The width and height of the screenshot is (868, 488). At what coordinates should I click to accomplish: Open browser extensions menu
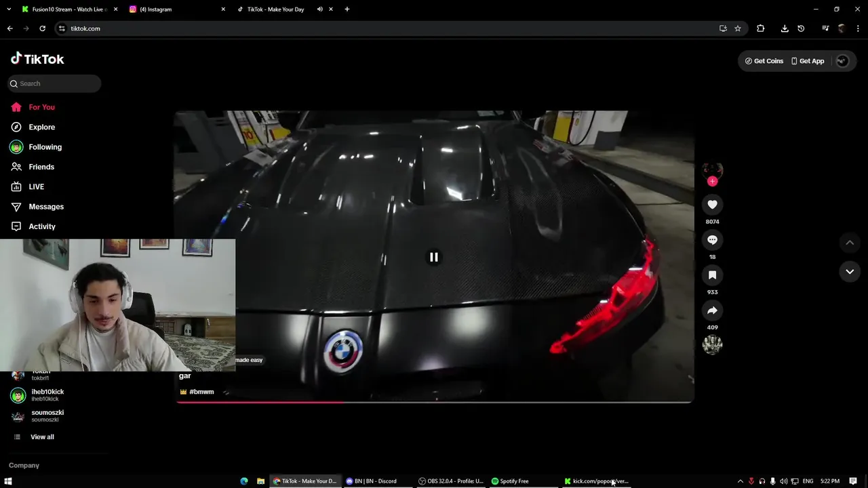[760, 28]
